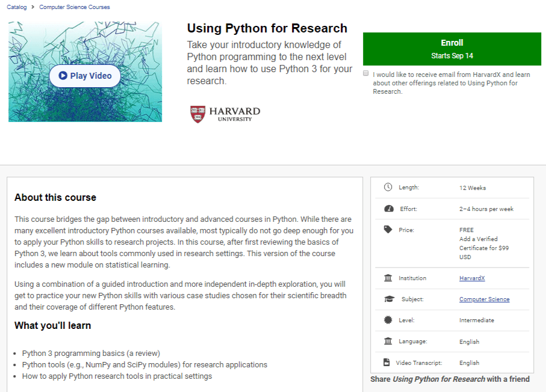
Task: Click the Video Transcript document icon
Action: pyautogui.click(x=386, y=363)
